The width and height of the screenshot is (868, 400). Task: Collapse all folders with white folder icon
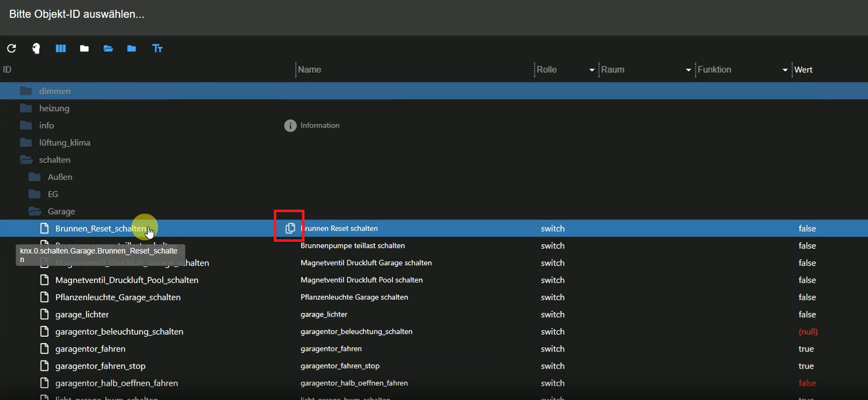[x=85, y=48]
